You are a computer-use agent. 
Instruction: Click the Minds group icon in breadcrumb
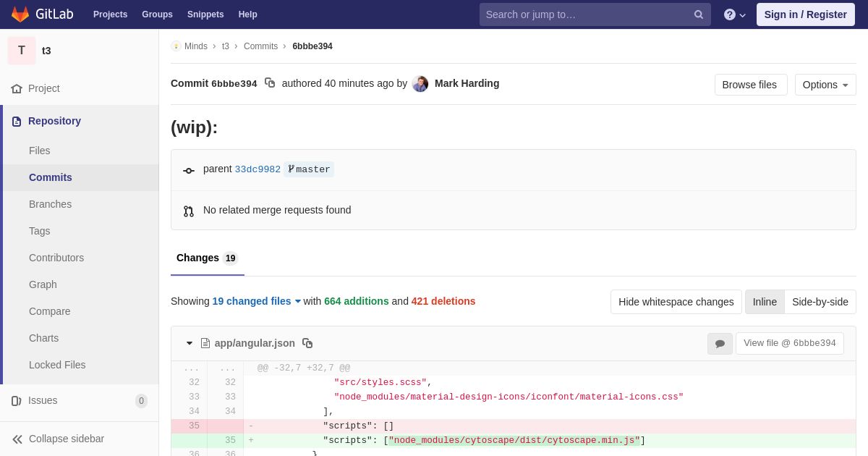point(176,46)
